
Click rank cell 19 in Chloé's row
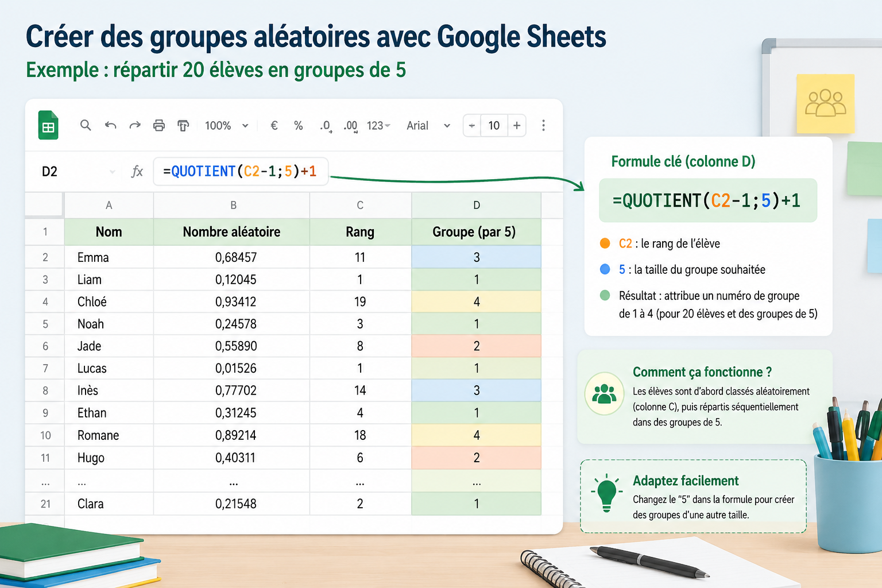pos(360,301)
